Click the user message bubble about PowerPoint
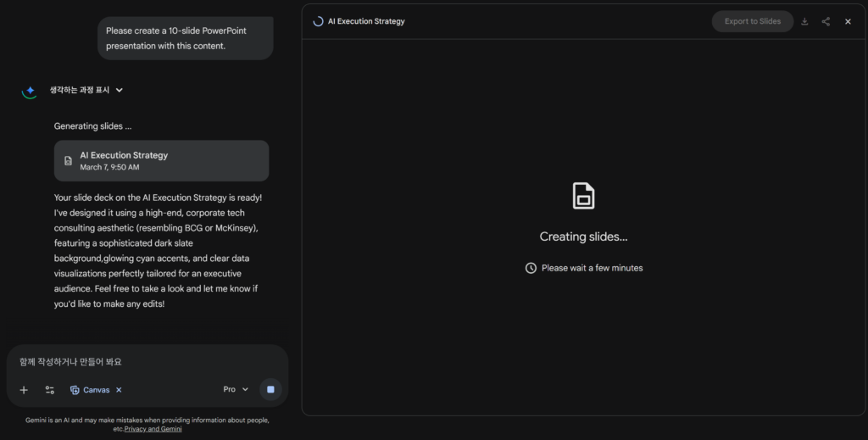Screen dimensions: 868x440 coord(186,38)
